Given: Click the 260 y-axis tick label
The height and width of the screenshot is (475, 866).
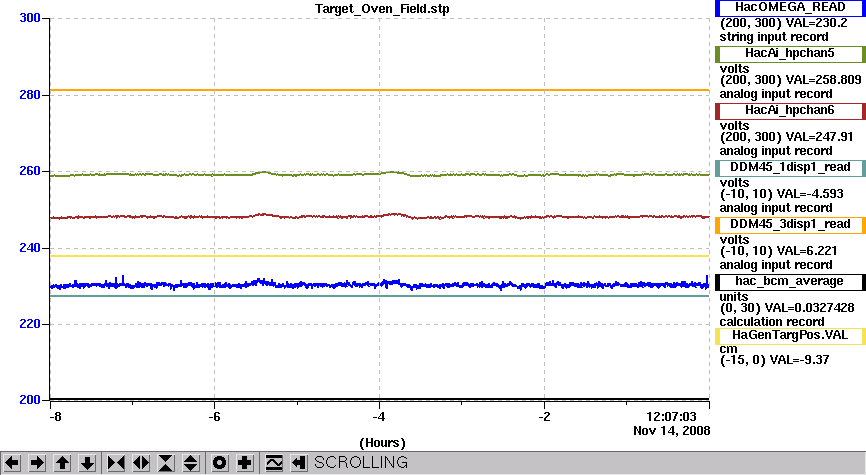Looking at the screenshot, I should coord(30,171).
